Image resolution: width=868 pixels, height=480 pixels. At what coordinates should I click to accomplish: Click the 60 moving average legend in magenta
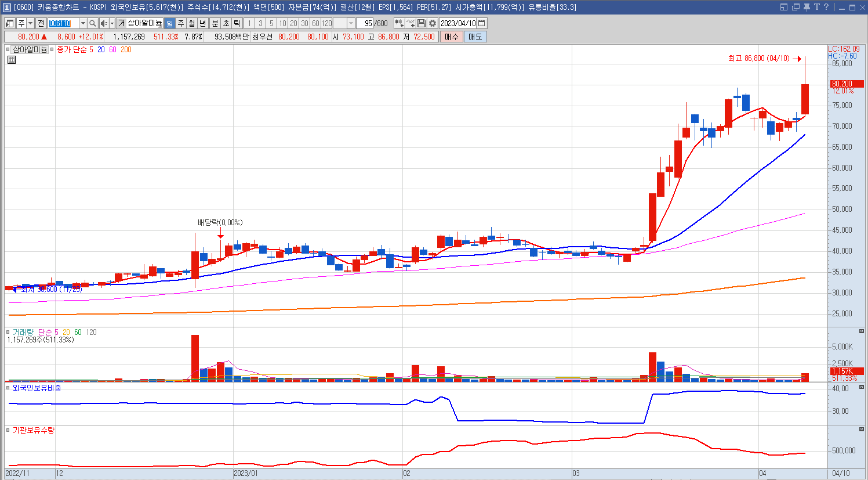(112, 50)
